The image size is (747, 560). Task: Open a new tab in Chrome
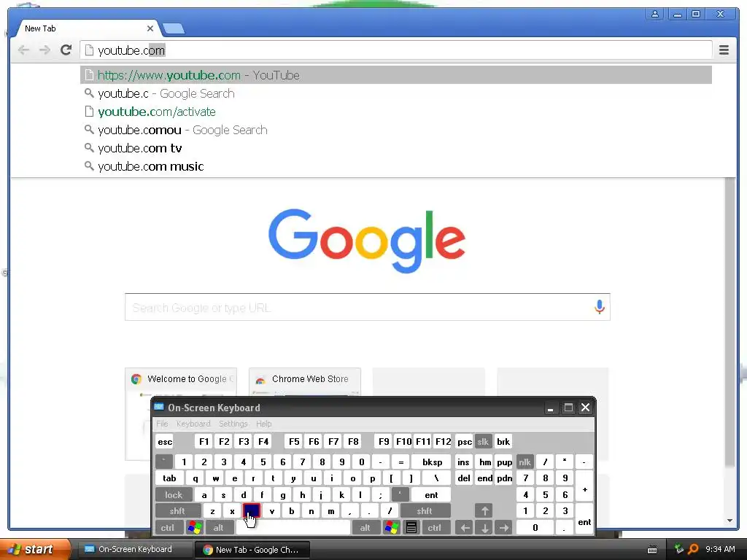174,29
